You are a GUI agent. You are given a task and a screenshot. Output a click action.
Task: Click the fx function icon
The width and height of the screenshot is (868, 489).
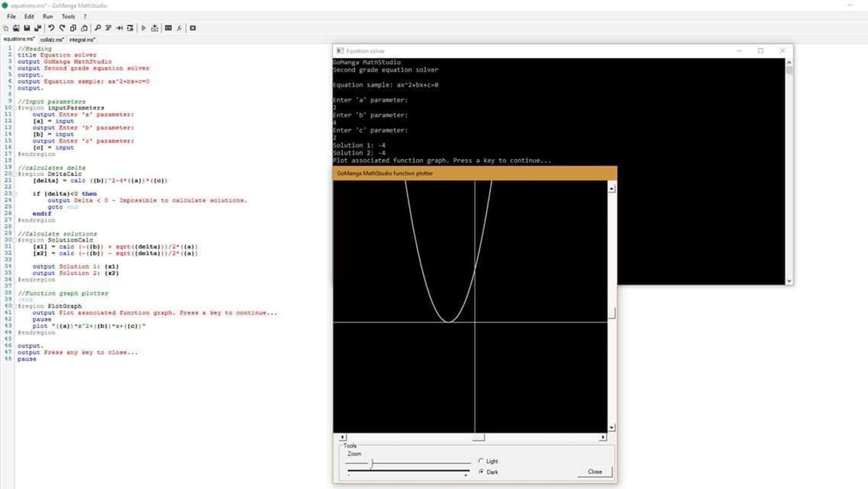click(179, 28)
